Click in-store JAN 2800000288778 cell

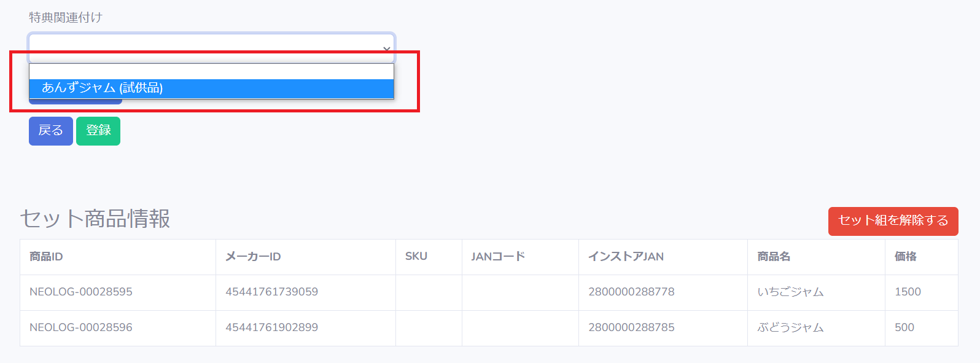point(663,292)
